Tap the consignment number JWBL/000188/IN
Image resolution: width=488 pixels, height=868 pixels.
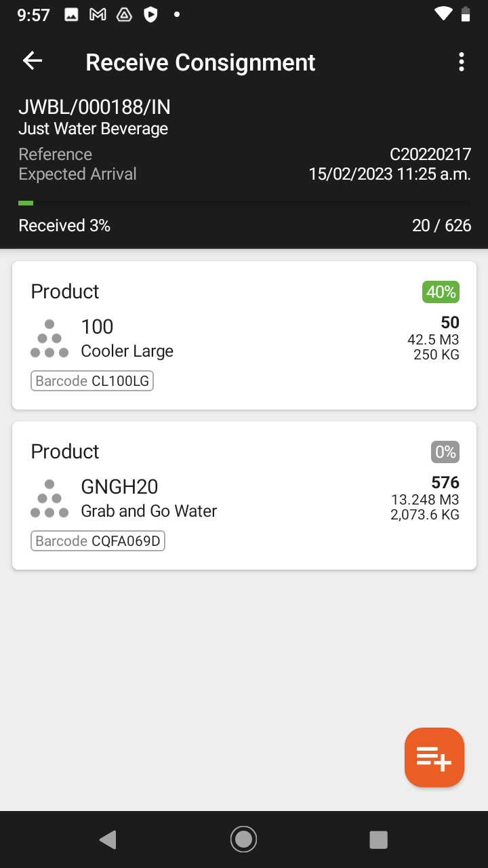[94, 107]
